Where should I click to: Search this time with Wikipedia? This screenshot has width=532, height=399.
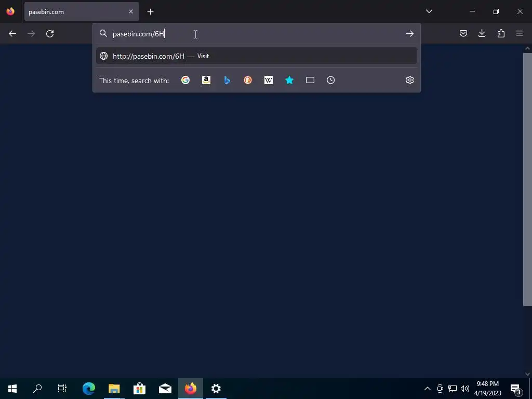(269, 80)
